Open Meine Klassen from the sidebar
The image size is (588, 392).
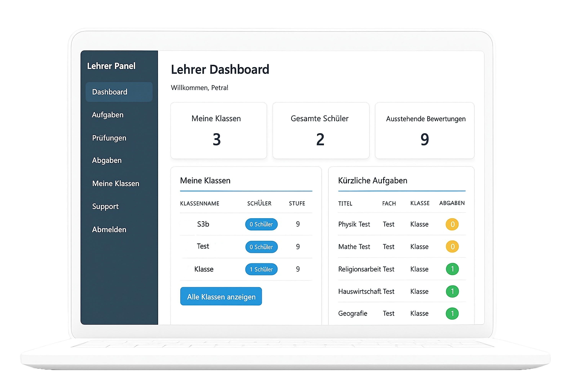(116, 183)
